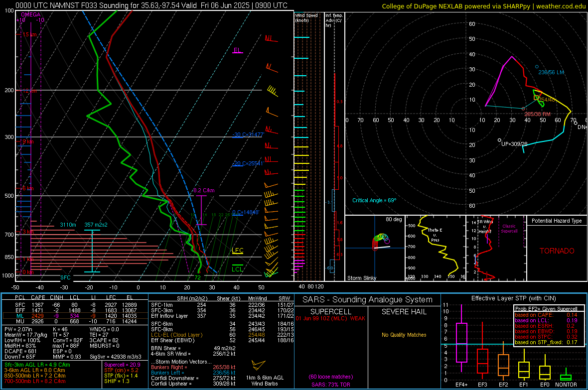
Task: Click the DCAPE = 681 value
Action: (20, 351)
